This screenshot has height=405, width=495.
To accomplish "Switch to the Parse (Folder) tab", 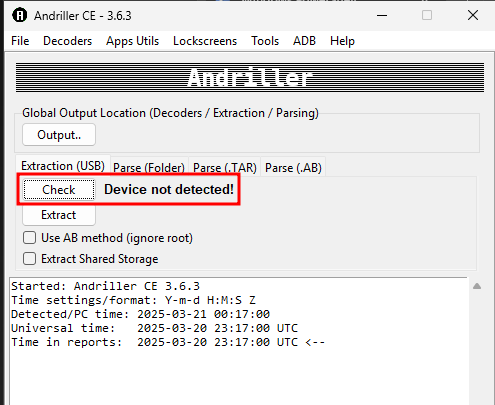I will click(x=149, y=167).
